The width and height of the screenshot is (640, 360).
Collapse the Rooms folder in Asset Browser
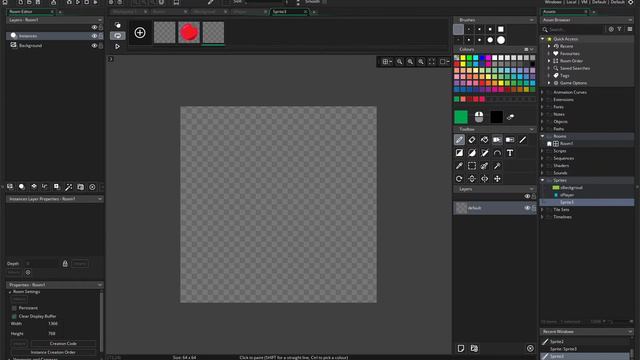543,136
